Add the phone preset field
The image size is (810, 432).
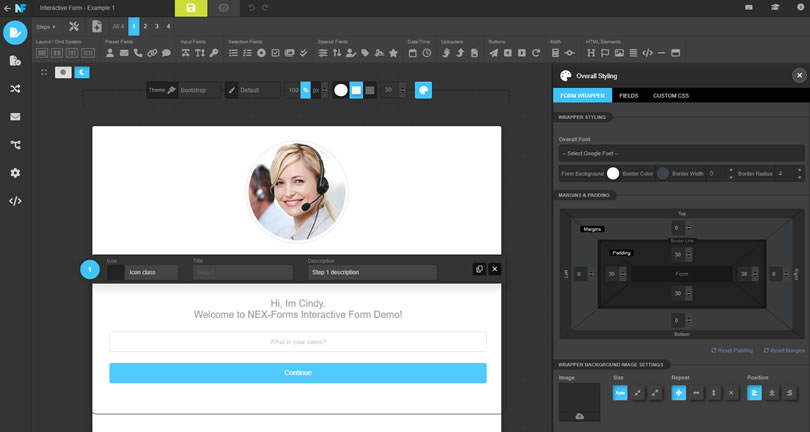138,53
